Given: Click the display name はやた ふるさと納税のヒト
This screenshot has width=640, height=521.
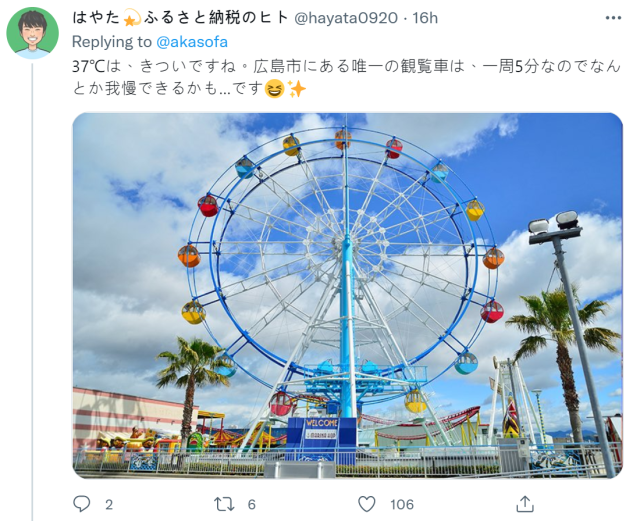Looking at the screenshot, I should tap(180, 18).
